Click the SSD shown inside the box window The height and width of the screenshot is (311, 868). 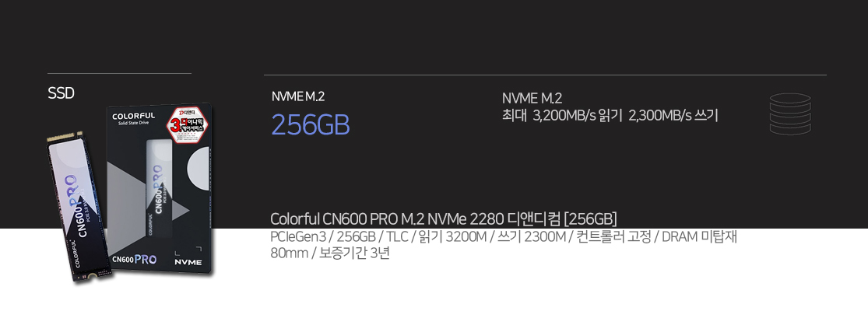(156, 190)
